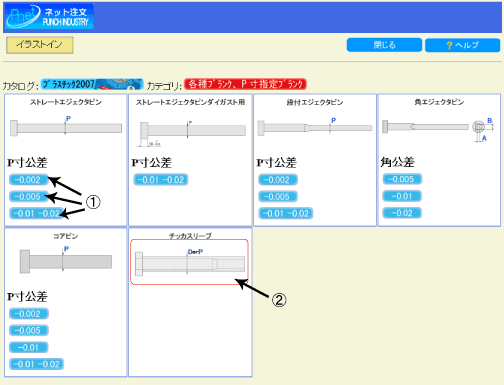Select the 段付エジェクタピン illustration
This screenshot has width=504, height=385.
click(x=315, y=128)
